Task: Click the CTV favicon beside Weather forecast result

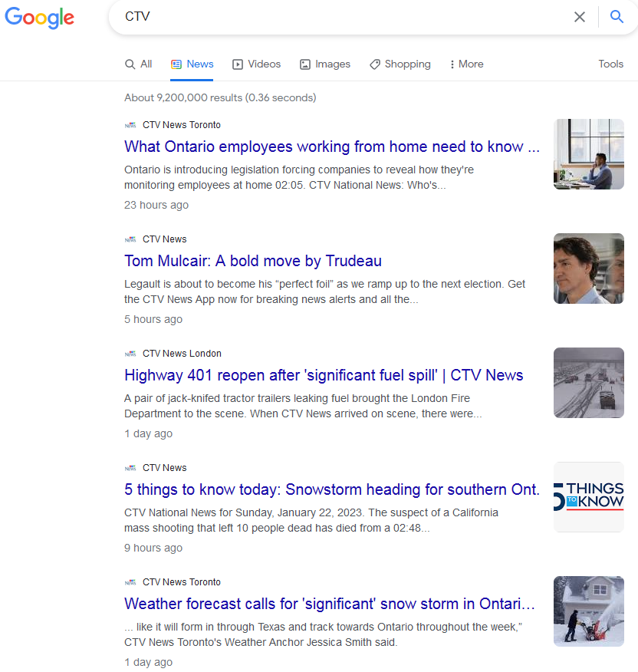Action: coord(130,582)
